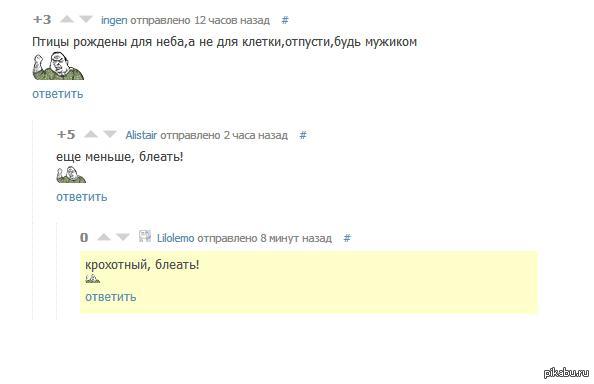594x384 pixels.
Task: Click the large angry man image in ingen's comment
Action: point(58,66)
